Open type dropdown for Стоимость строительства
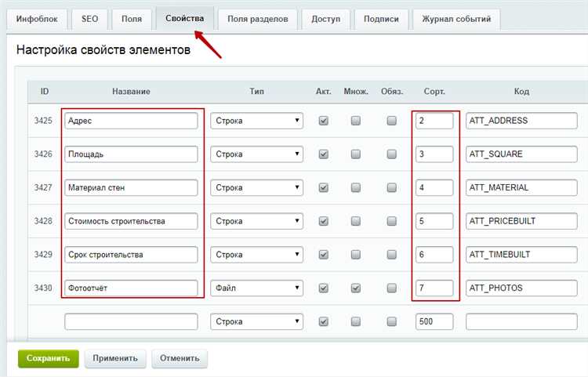Image resolution: width=588 pixels, height=377 pixels. pyautogui.click(x=256, y=221)
